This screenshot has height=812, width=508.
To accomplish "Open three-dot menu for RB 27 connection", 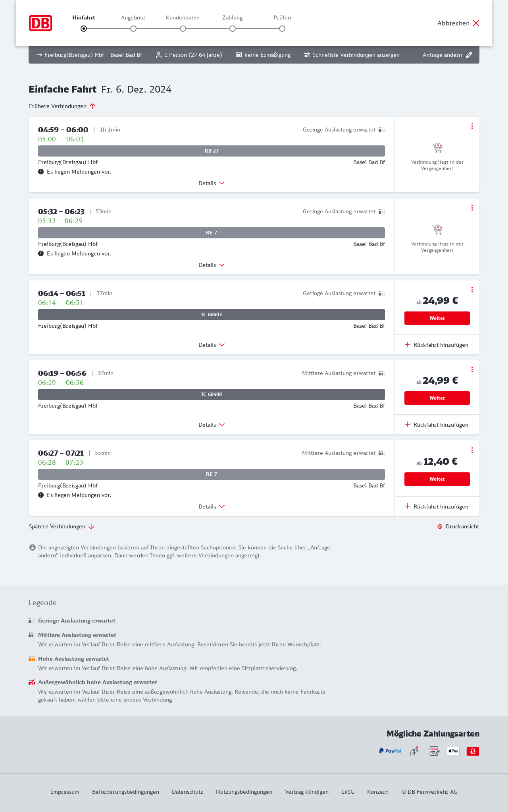I will point(472,126).
